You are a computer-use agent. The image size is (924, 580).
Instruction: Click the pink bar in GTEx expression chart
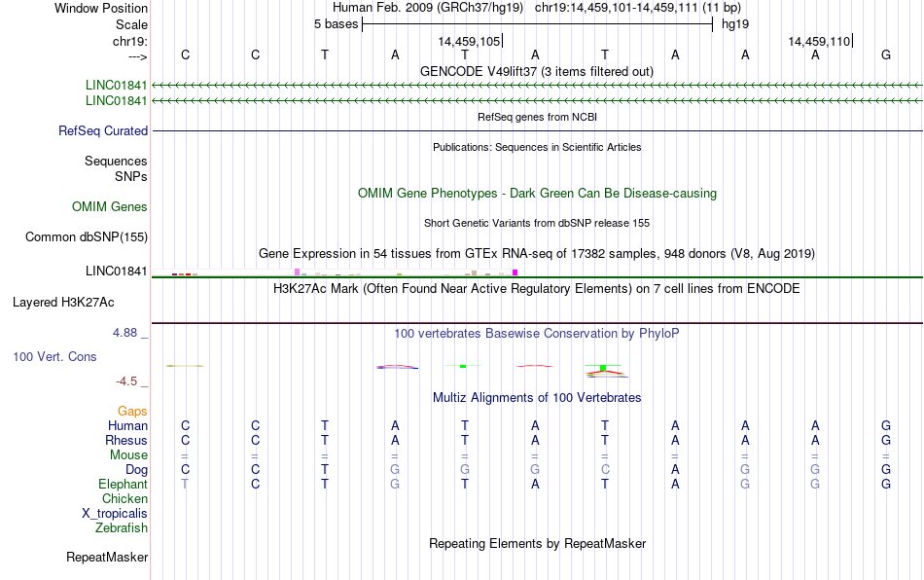[x=297, y=272]
